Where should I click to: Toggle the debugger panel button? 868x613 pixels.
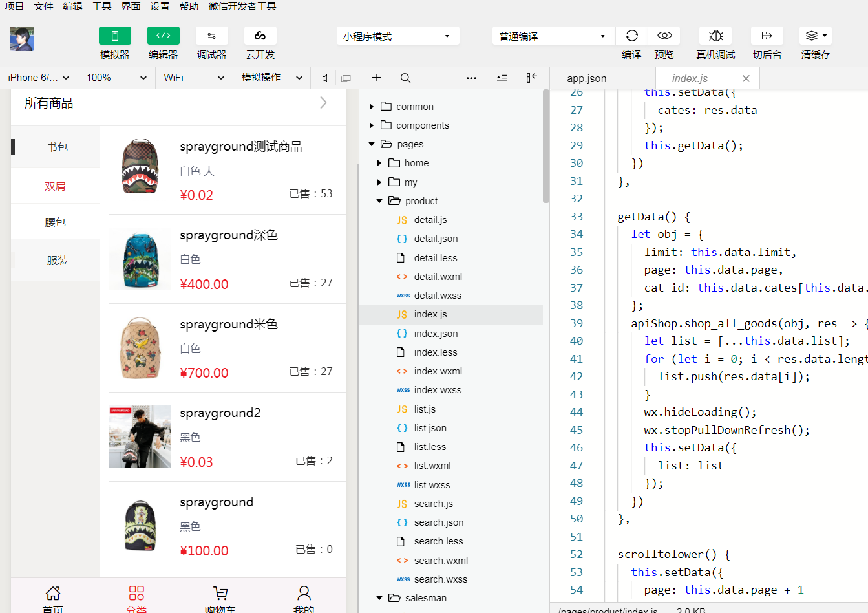point(211,36)
